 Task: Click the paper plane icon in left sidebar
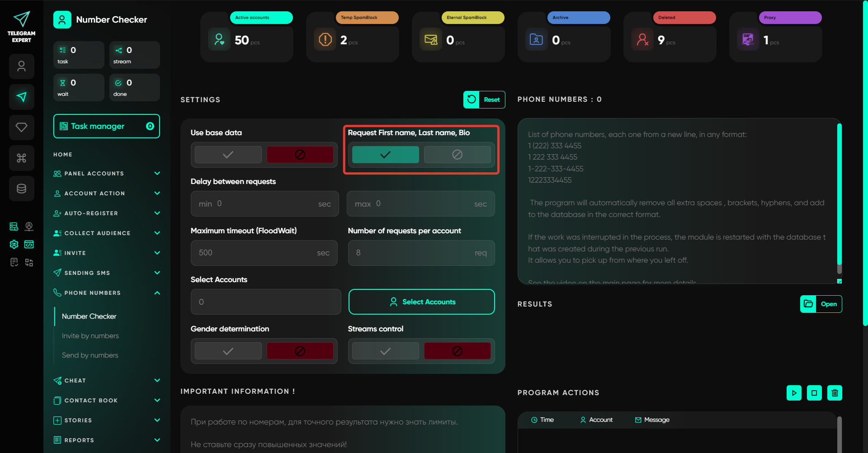point(21,97)
